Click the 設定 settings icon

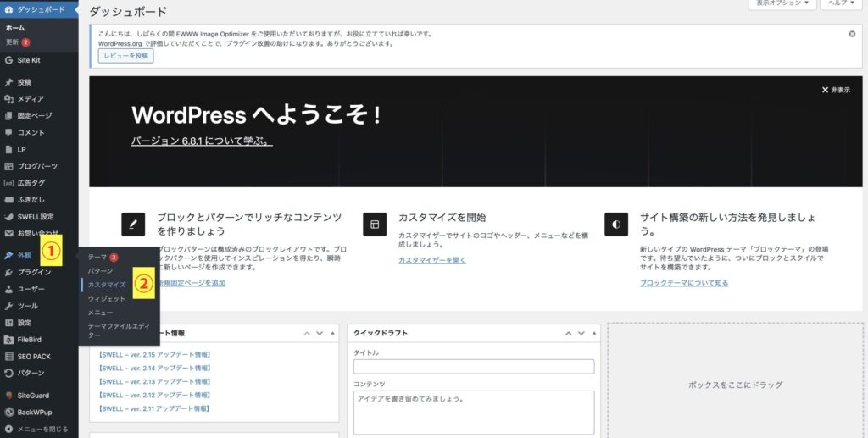(x=8, y=323)
